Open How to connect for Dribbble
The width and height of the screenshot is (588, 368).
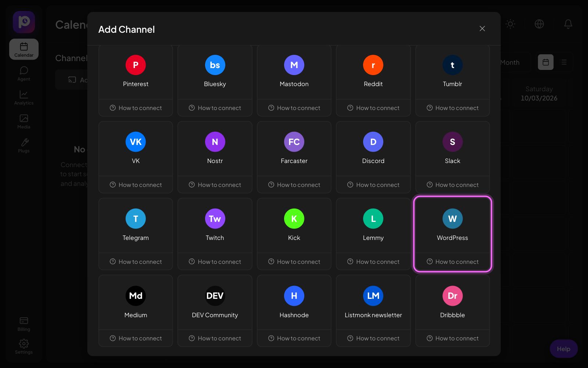[452, 338]
